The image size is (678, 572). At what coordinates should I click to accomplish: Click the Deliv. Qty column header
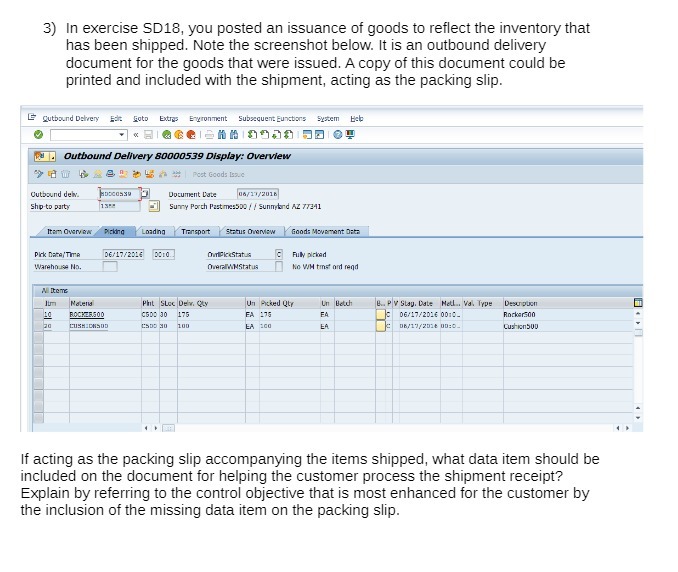211,303
